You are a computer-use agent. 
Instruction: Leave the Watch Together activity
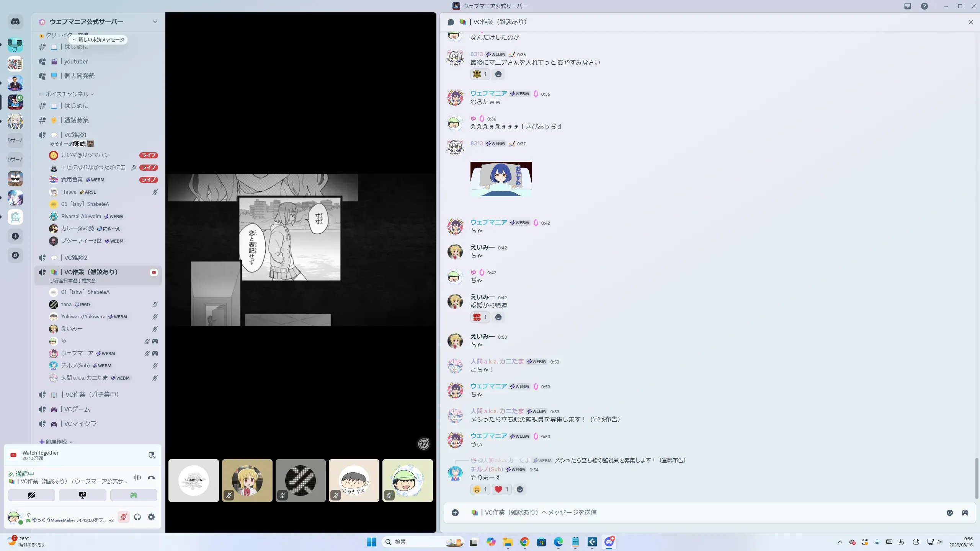(x=152, y=455)
